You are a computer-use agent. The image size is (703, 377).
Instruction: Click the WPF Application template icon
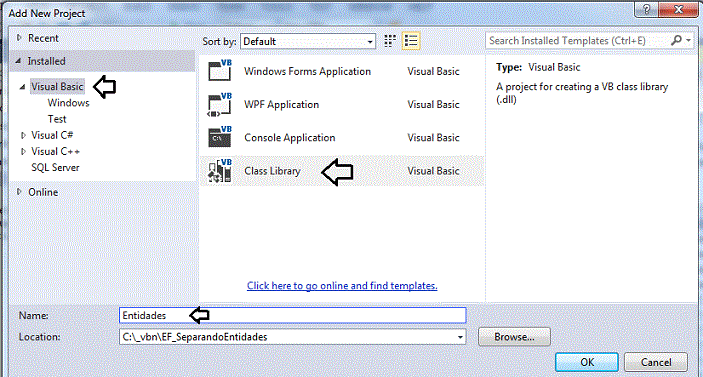(x=220, y=104)
